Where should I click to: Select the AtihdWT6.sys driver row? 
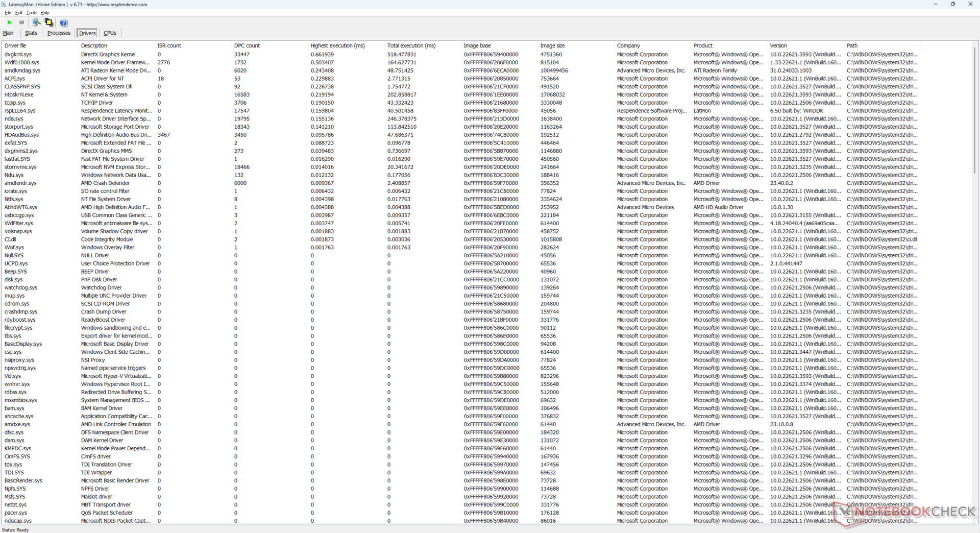point(461,207)
